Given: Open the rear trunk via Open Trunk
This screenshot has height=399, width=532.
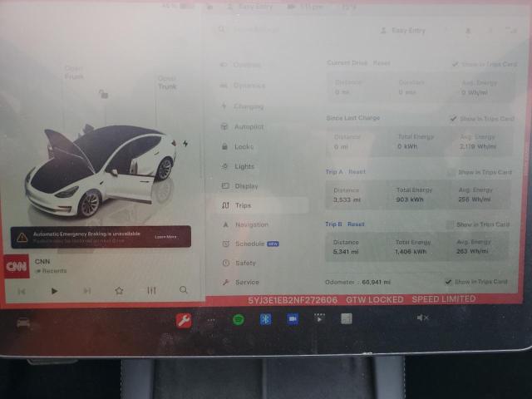Looking at the screenshot, I should [167, 82].
